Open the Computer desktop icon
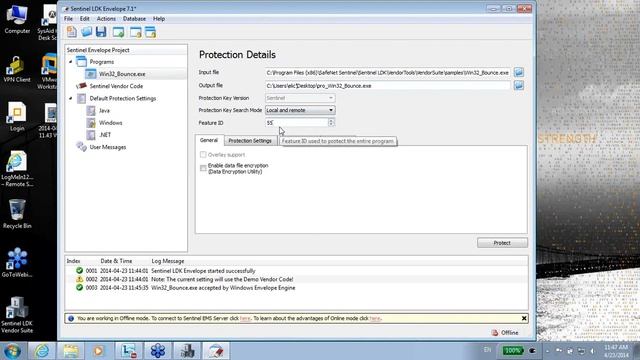 [x=17, y=19]
